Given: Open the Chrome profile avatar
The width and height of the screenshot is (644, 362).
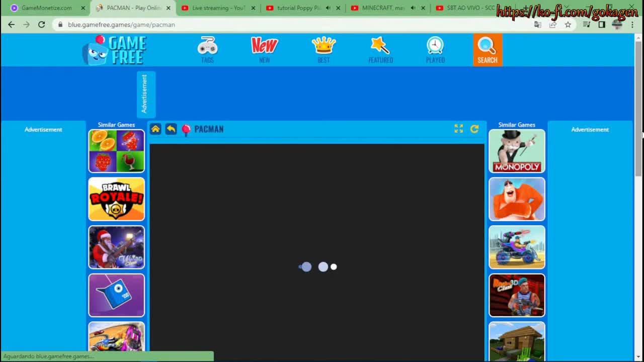Looking at the screenshot, I should click(x=617, y=24).
